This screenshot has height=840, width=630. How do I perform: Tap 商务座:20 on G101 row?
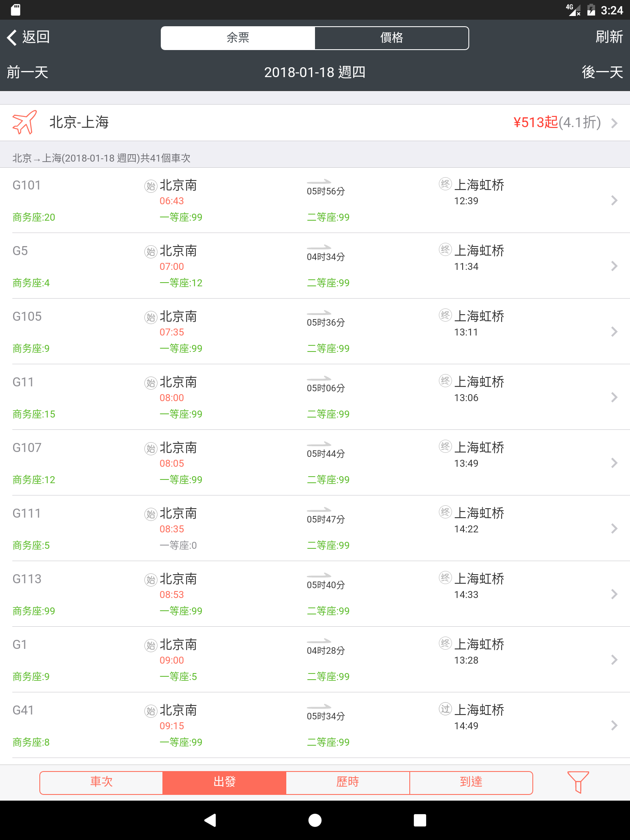pyautogui.click(x=34, y=217)
